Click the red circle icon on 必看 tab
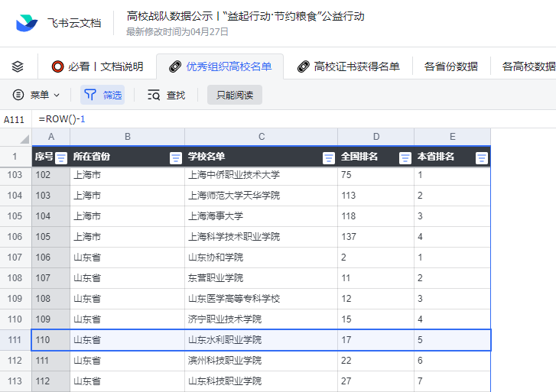556x392 pixels. tap(57, 66)
